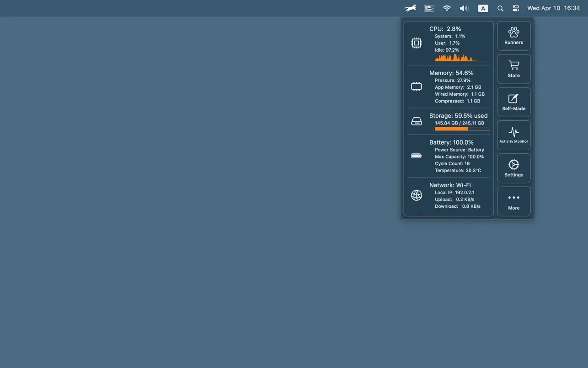Click the orange CPU usage graph
588x368 pixels.
[461, 58]
